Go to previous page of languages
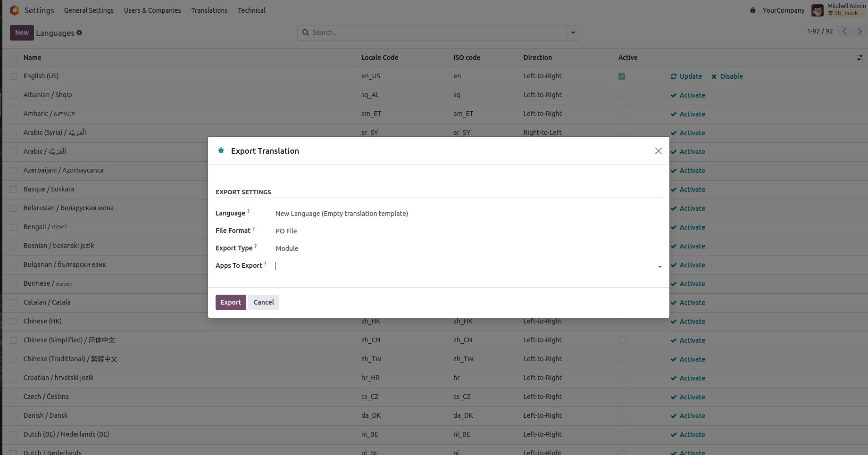 pyautogui.click(x=844, y=31)
